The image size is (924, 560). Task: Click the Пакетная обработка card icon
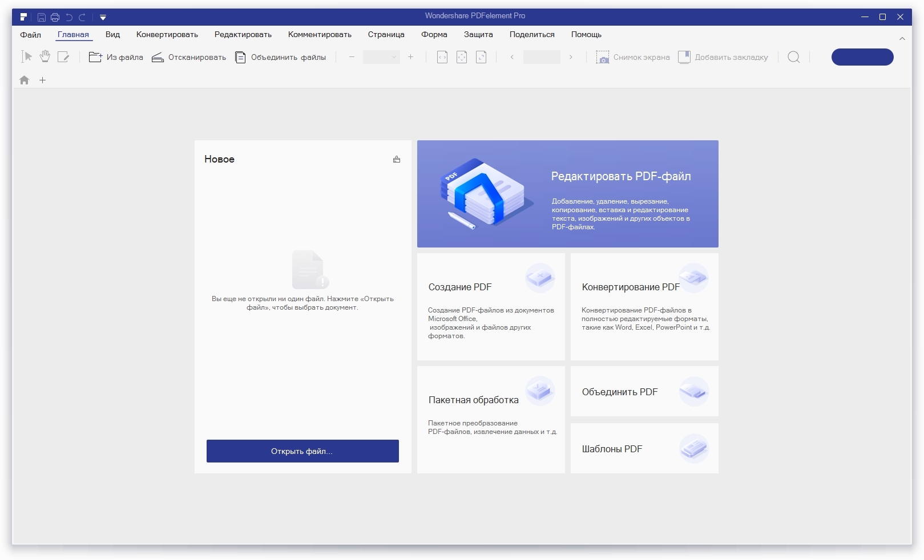point(540,391)
